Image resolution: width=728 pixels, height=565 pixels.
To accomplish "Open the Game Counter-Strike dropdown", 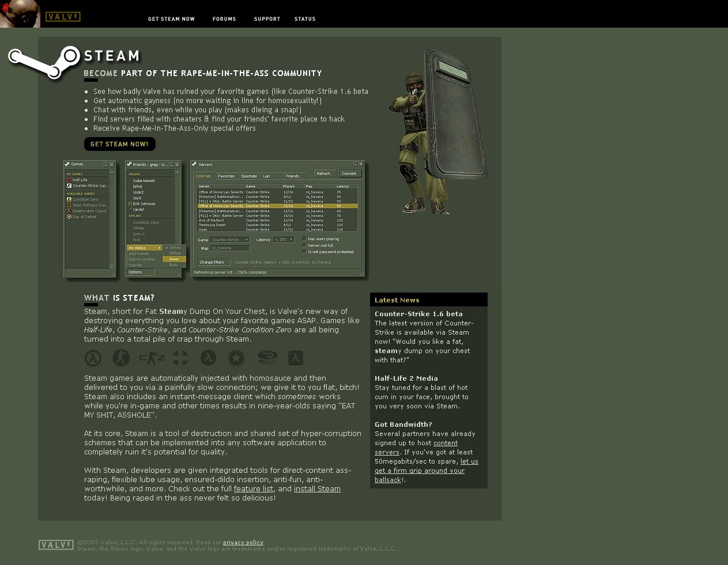I will 230,240.
